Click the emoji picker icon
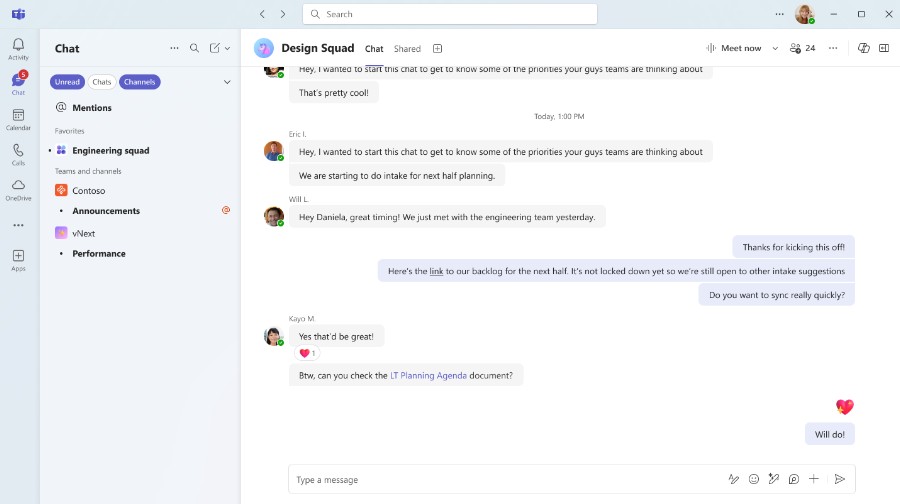Screen dimensions: 900x504 point(754,479)
